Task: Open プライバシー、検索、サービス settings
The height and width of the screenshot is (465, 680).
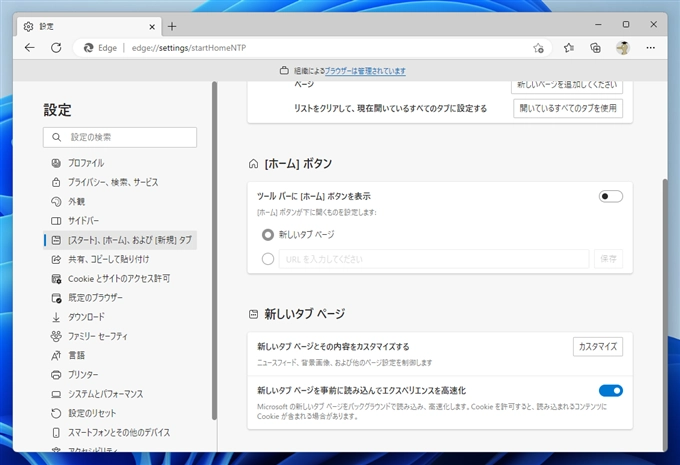Action: click(121, 182)
